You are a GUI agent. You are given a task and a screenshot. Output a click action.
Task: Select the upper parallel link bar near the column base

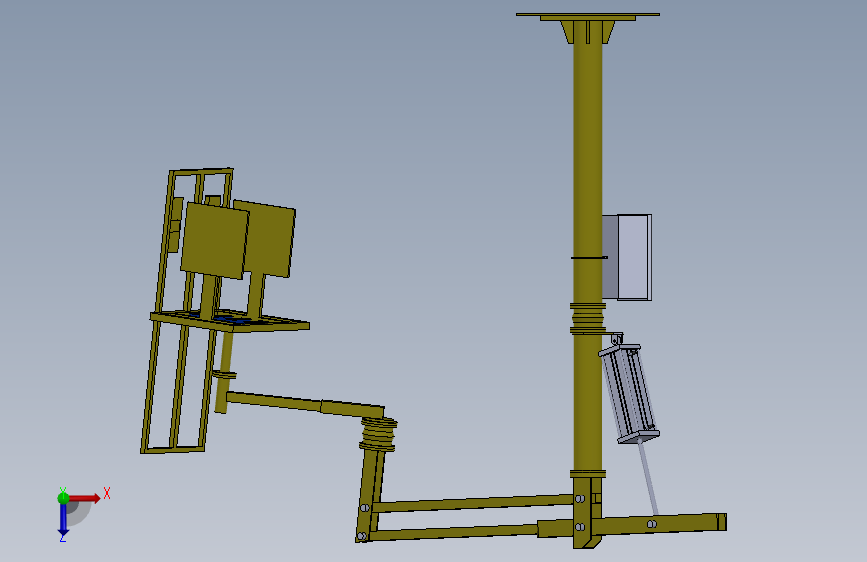pos(473,503)
